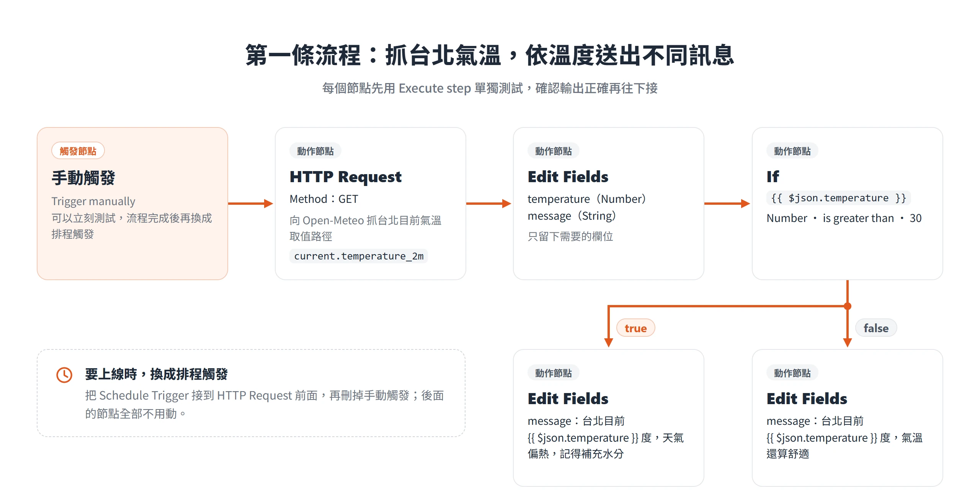The width and height of the screenshot is (980, 496).
Task: Click the clock icon in the schedule note
Action: click(64, 375)
